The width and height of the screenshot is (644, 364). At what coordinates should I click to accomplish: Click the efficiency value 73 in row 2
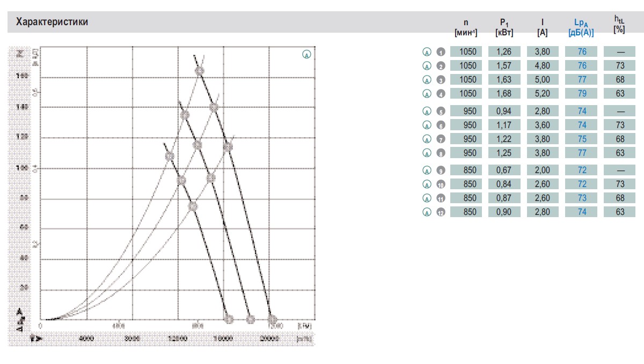tap(620, 66)
